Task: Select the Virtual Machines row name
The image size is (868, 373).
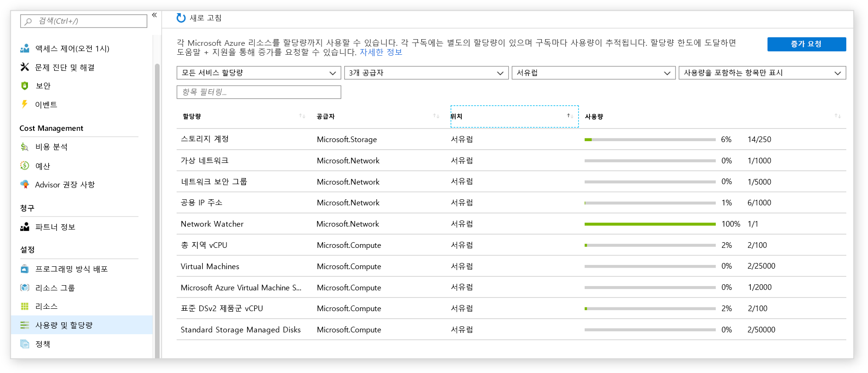Action: coord(210,266)
